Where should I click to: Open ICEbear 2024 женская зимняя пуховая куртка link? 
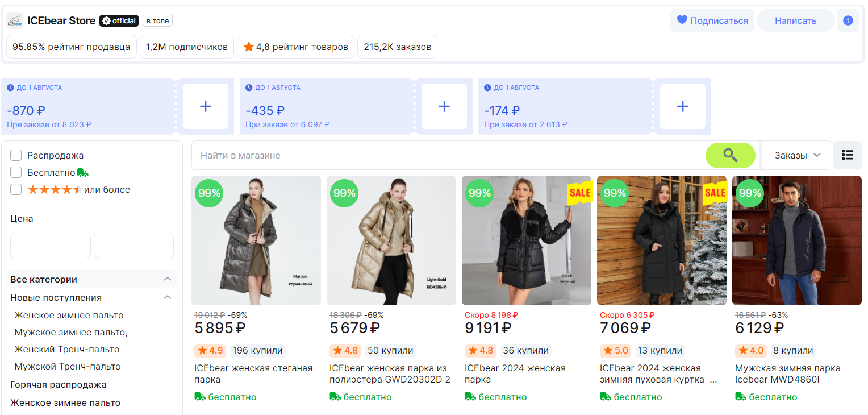tap(658, 374)
